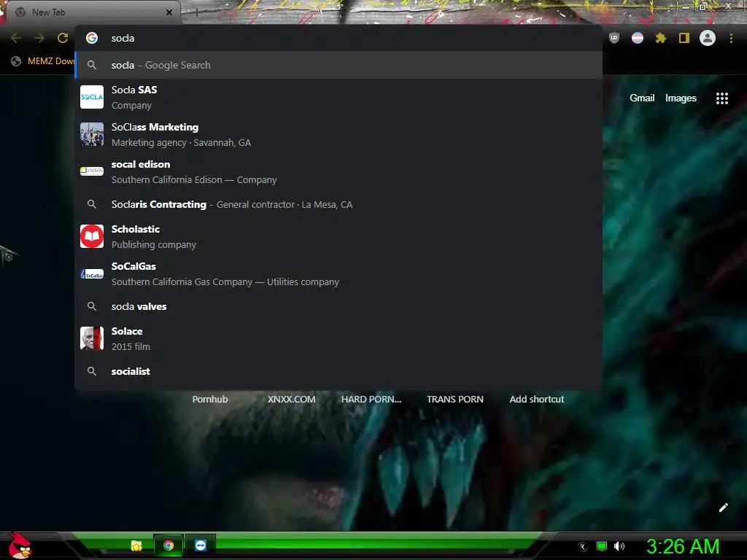The height and width of the screenshot is (560, 747).
Task: Click the browser back arrow
Action: point(16,38)
